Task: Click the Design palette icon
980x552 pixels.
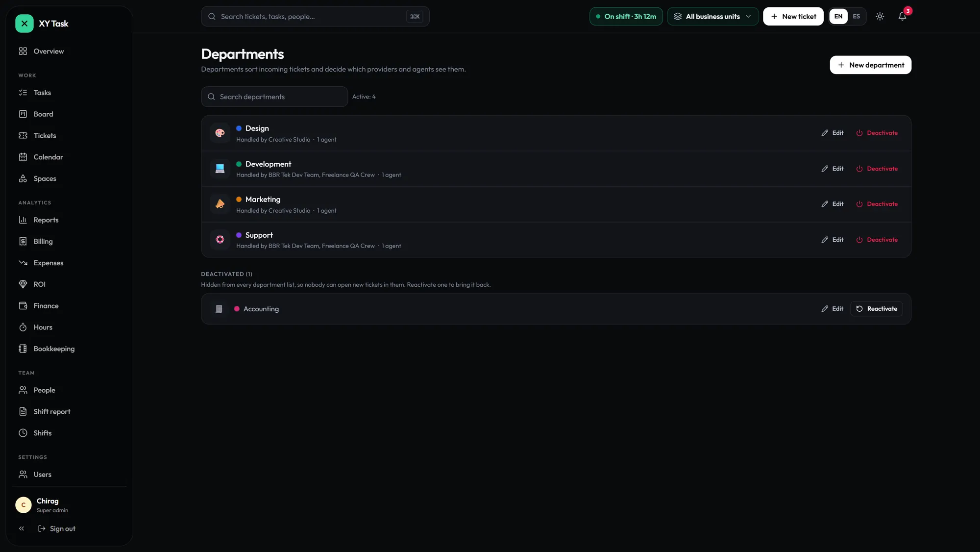Action: coord(220,133)
